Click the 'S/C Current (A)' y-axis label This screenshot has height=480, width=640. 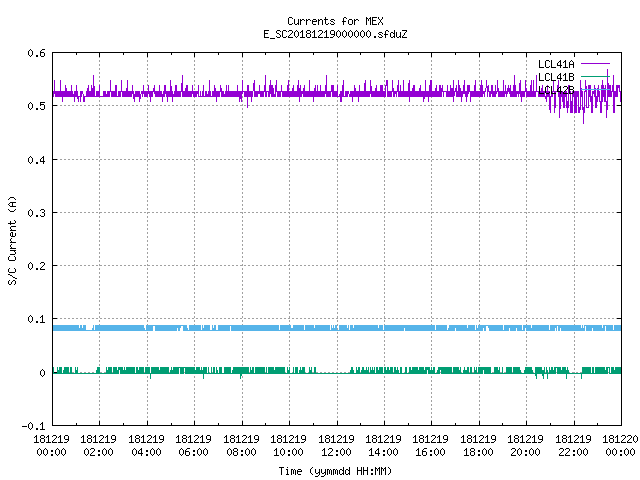(x=12, y=240)
